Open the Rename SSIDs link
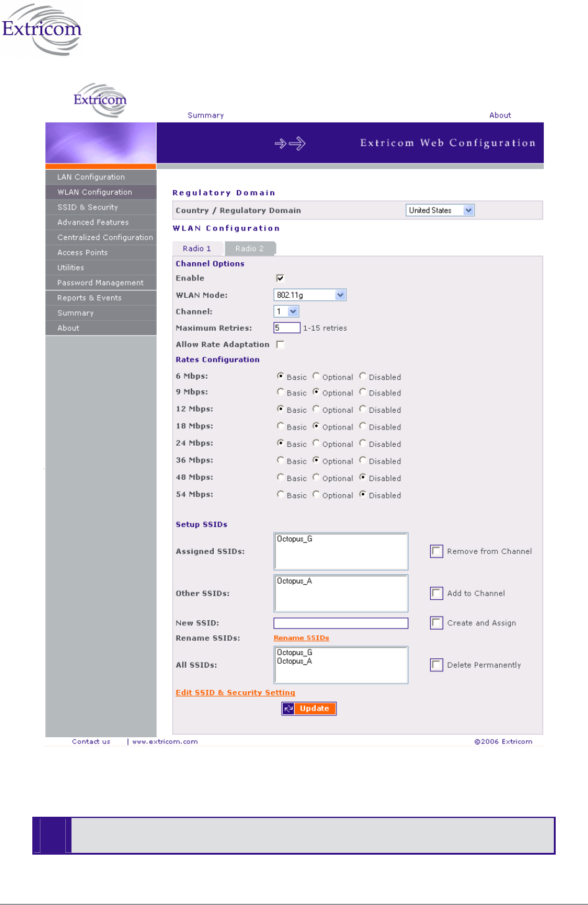The height and width of the screenshot is (905, 588). (301, 638)
